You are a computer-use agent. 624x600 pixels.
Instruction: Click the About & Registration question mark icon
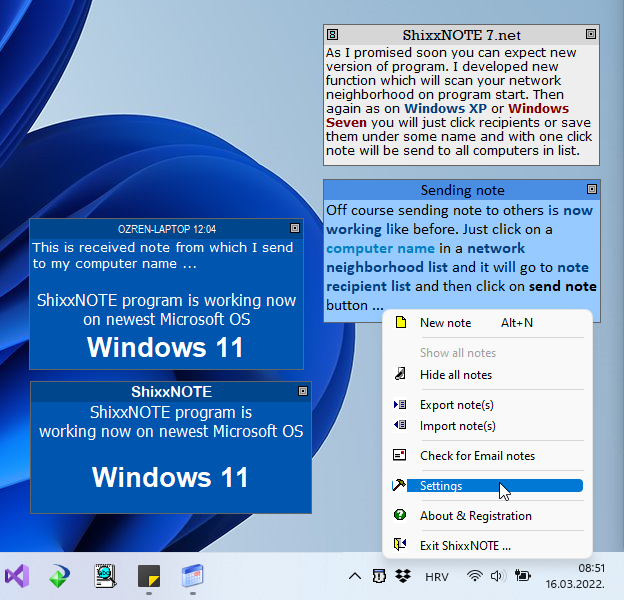click(400, 515)
